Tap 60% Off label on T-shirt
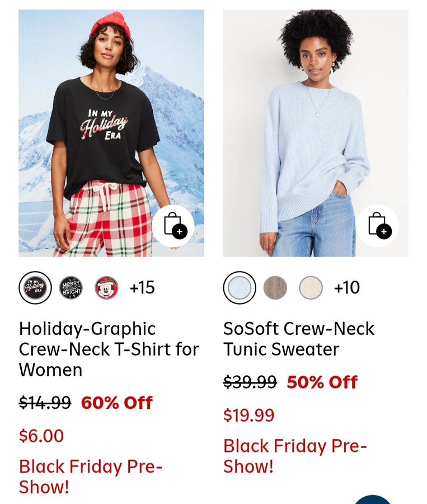This screenshot has height=504, width=427. [x=116, y=403]
